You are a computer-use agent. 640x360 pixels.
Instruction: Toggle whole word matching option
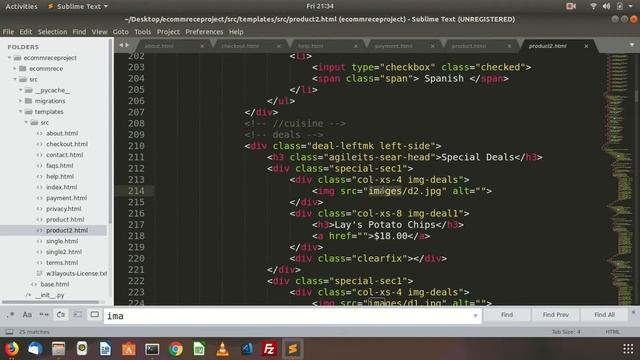(x=44, y=315)
